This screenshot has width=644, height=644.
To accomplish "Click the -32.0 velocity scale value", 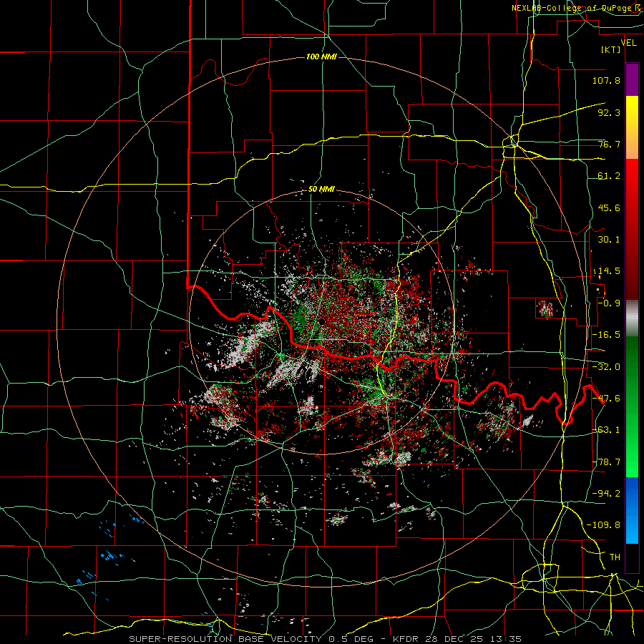I will [x=606, y=367].
